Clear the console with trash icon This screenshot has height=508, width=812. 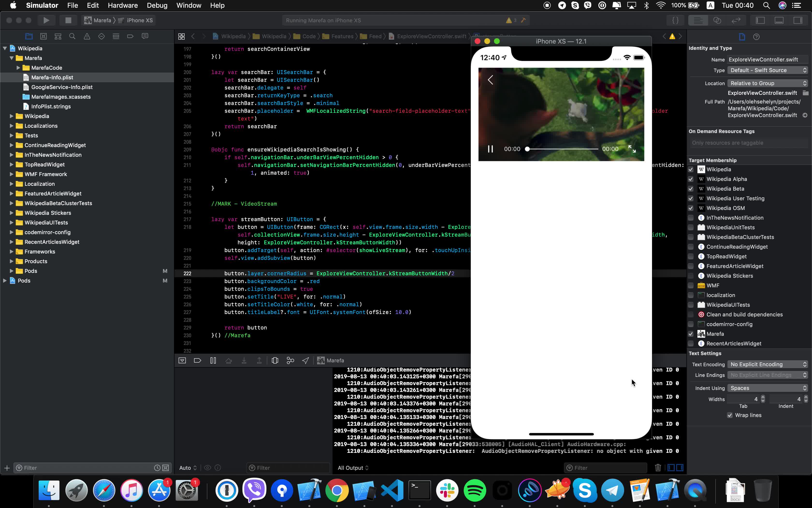658,468
